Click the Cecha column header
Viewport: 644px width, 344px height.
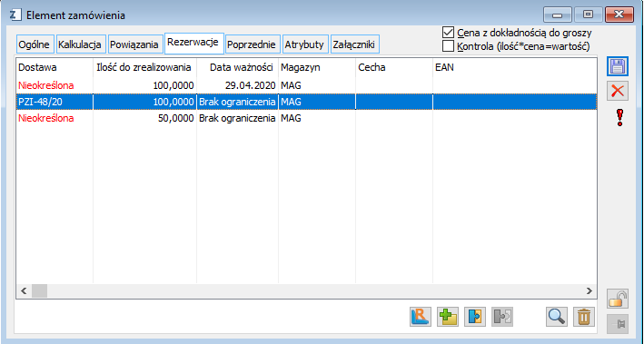click(394, 67)
